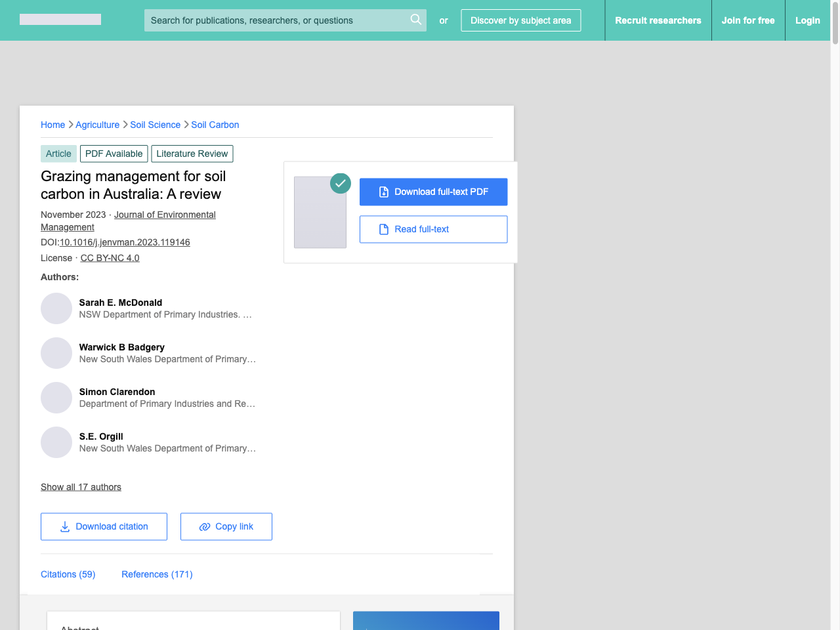Open Discover by subject area
The height and width of the screenshot is (630, 840).
tap(520, 20)
